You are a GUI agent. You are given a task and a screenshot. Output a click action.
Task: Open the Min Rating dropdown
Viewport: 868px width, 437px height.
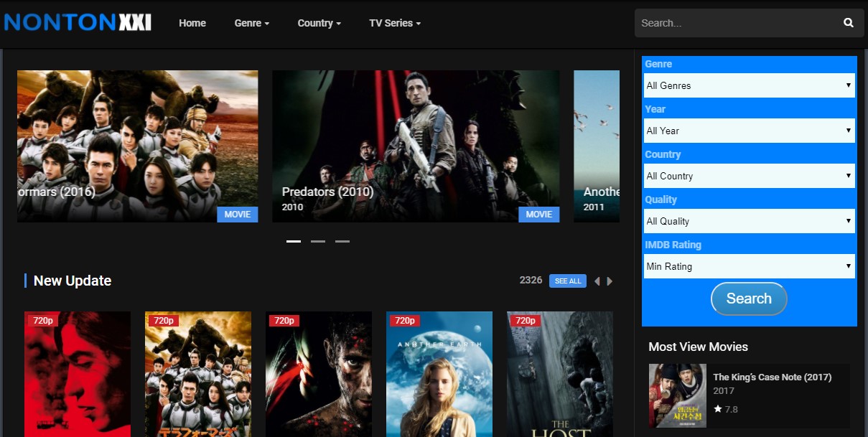click(749, 266)
